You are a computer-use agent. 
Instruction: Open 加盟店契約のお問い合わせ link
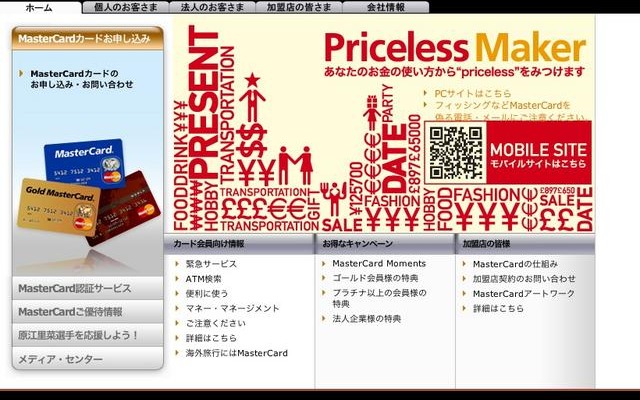[x=524, y=279]
